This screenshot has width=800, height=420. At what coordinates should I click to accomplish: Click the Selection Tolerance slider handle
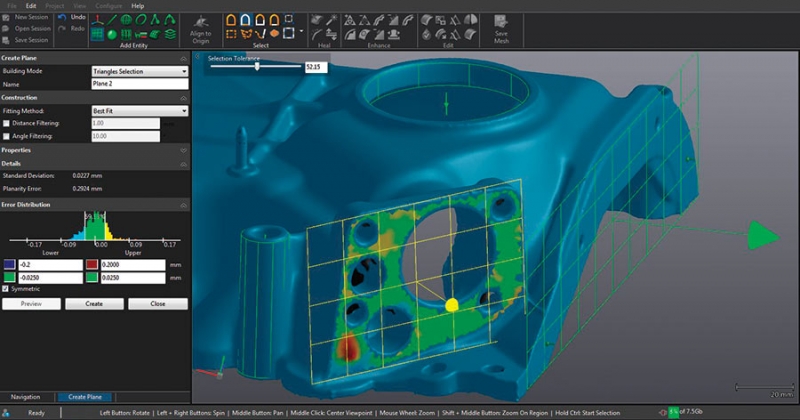point(257,66)
